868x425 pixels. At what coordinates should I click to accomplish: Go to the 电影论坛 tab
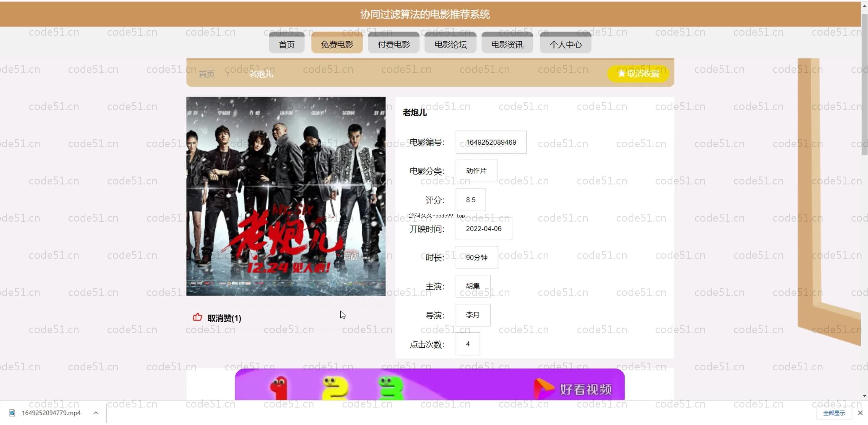coord(451,43)
